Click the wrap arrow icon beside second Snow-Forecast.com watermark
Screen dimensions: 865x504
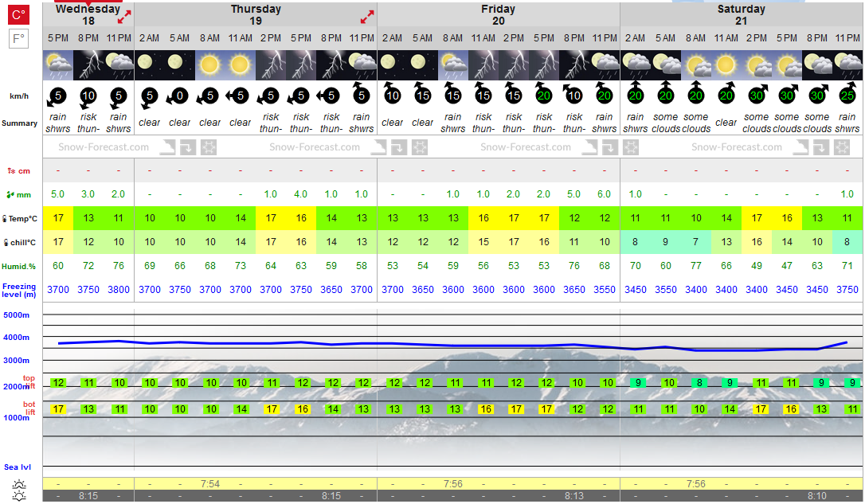tap(399, 147)
